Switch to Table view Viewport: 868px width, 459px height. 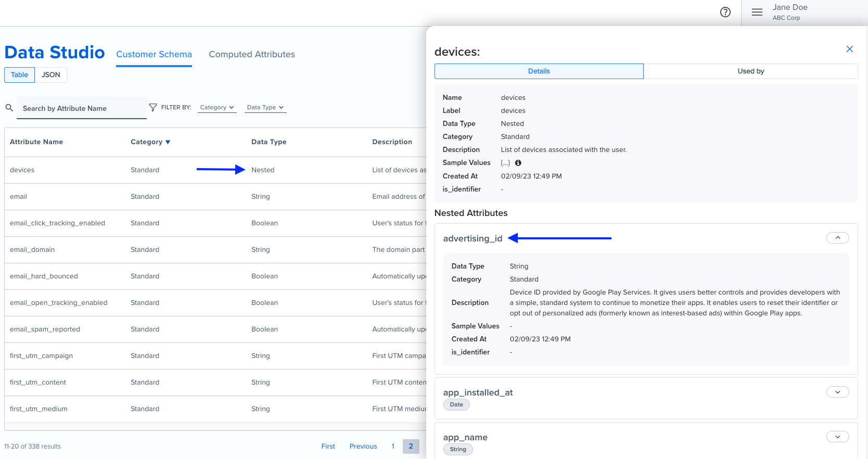[x=20, y=75]
